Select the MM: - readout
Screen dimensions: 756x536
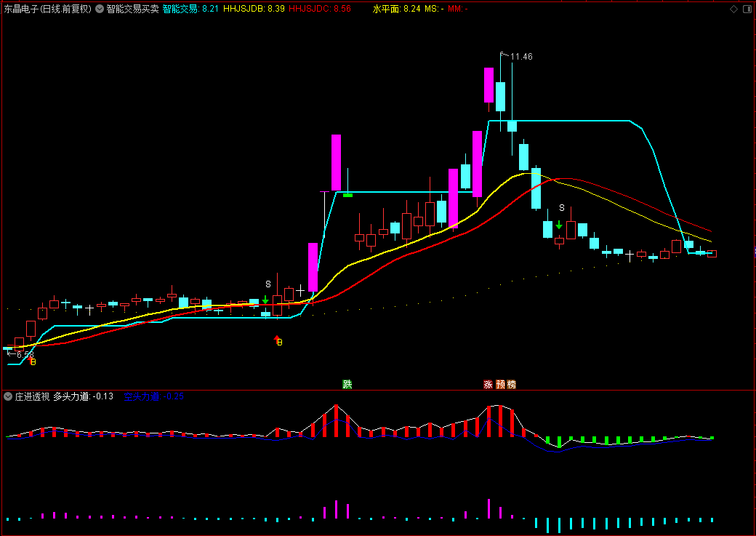[457, 9]
